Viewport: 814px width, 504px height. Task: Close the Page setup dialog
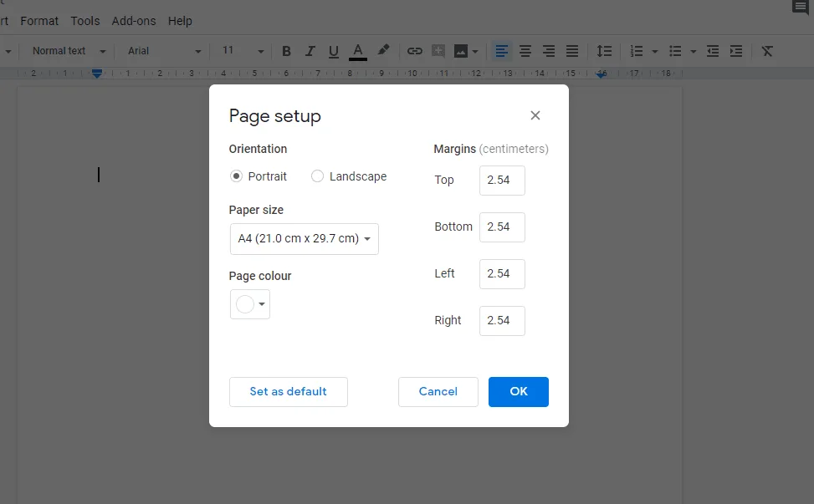(535, 115)
